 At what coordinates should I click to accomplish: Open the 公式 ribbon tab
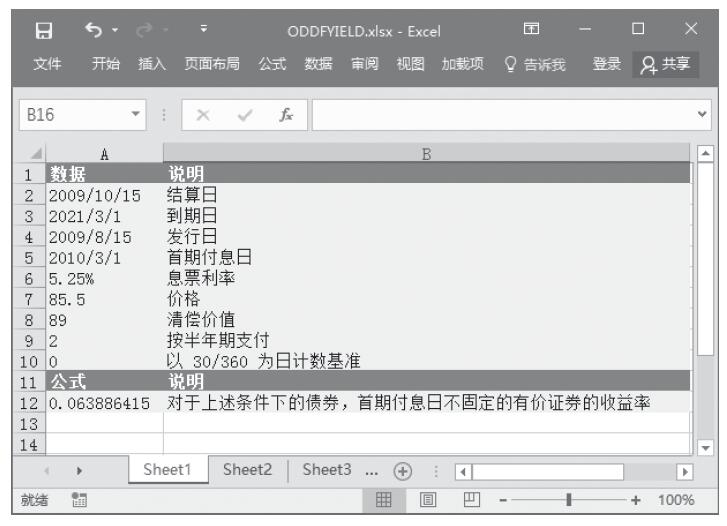[x=273, y=65]
